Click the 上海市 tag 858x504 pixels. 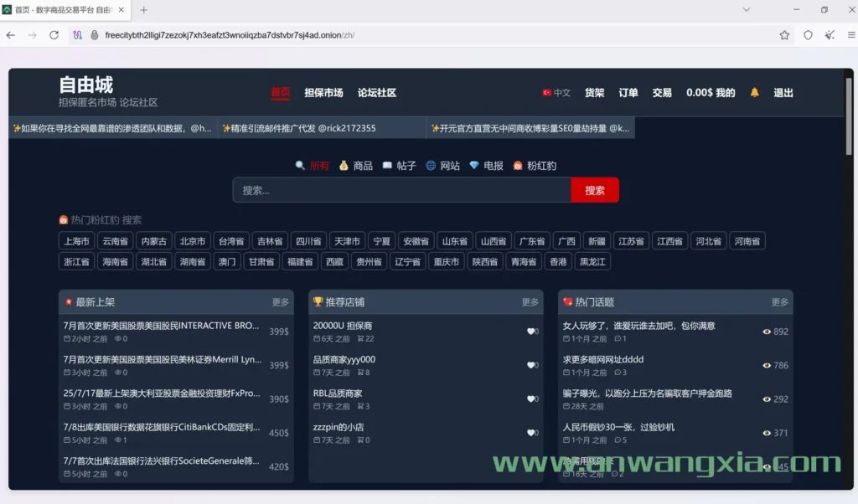pos(76,241)
